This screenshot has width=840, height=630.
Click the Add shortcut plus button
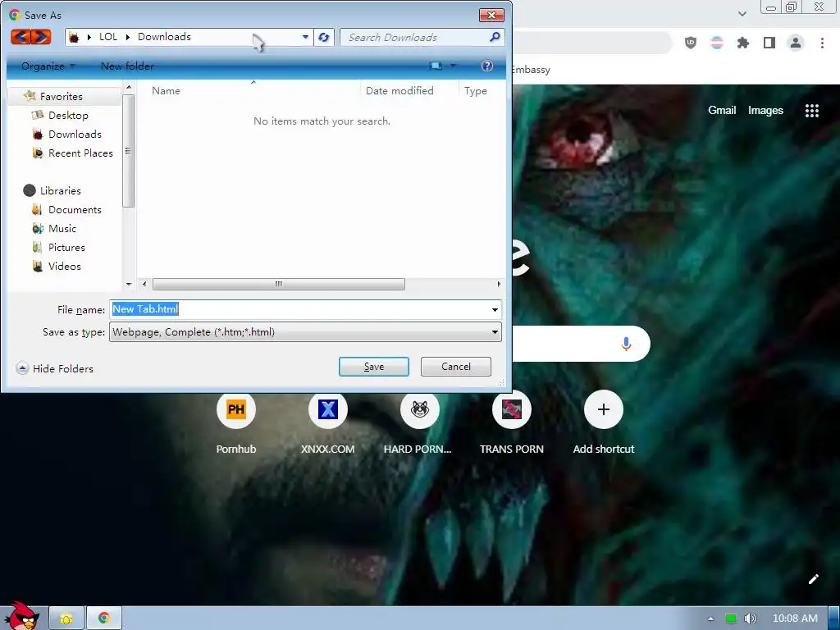click(603, 410)
